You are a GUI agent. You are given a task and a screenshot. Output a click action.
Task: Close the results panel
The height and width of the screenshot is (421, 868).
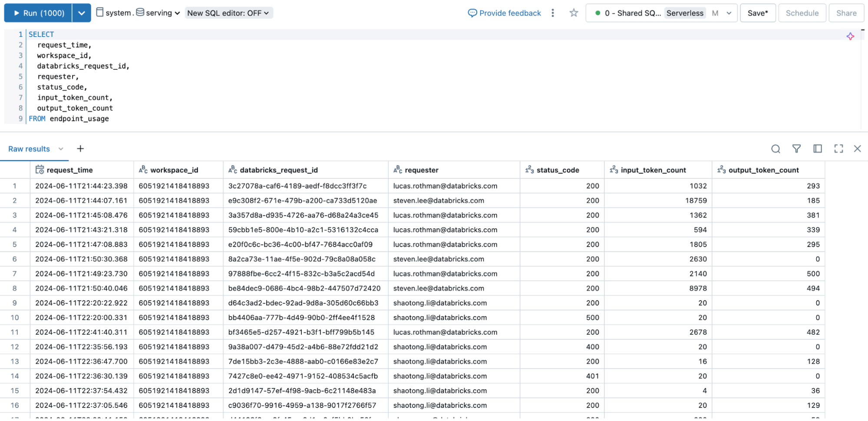click(x=857, y=149)
